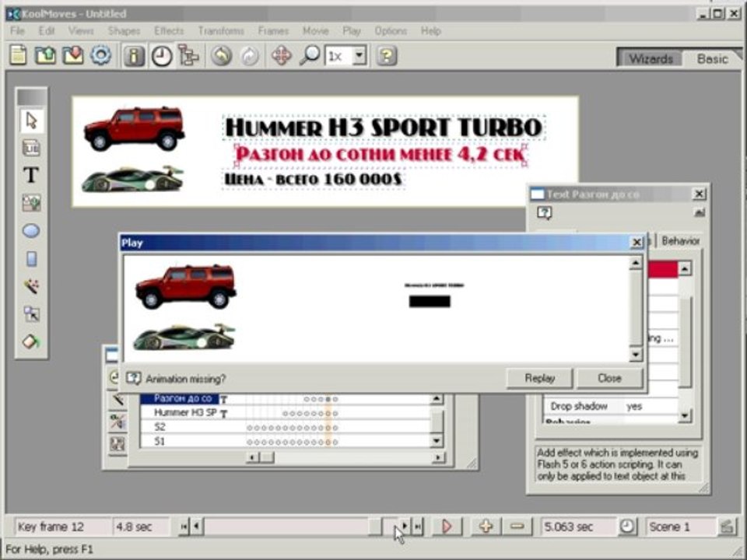
Task: Click the New file toolbar icon
Action: (x=18, y=55)
